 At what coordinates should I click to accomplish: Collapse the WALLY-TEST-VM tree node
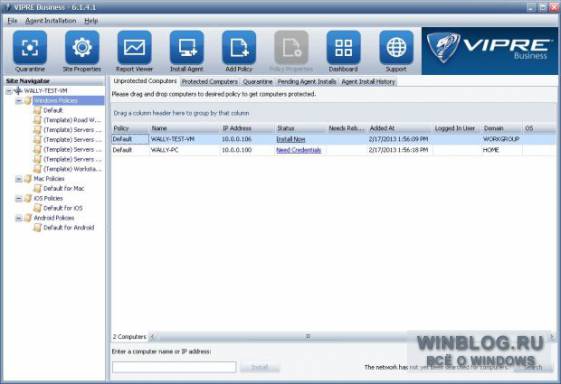tap(9, 91)
